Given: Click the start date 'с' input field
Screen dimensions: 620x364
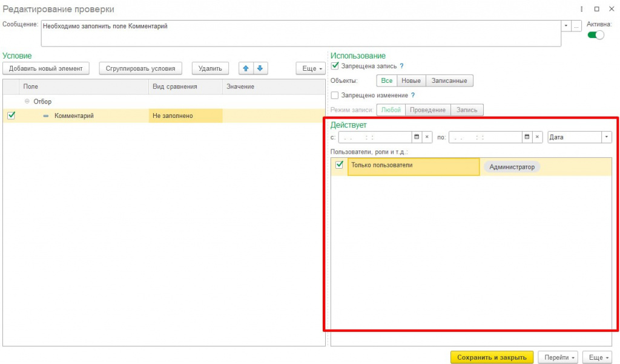Looking at the screenshot, I should (375, 137).
